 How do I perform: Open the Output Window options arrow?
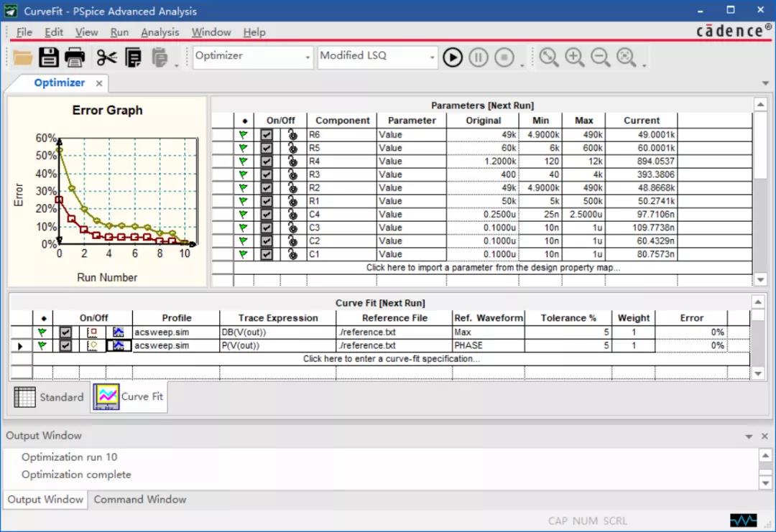(749, 437)
